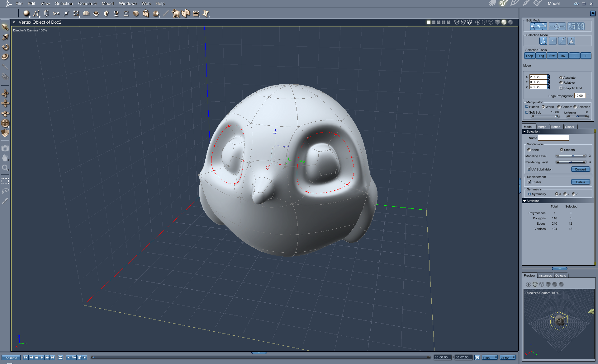Select the zoom magnifier tool in sidebar

[5, 168]
